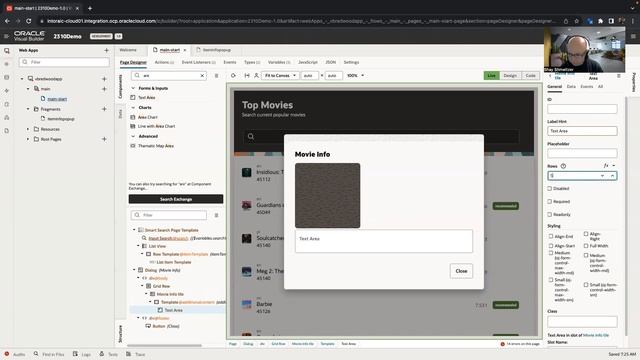Open the Visual Builder hamburger menu

pyautogui.click(x=6, y=36)
